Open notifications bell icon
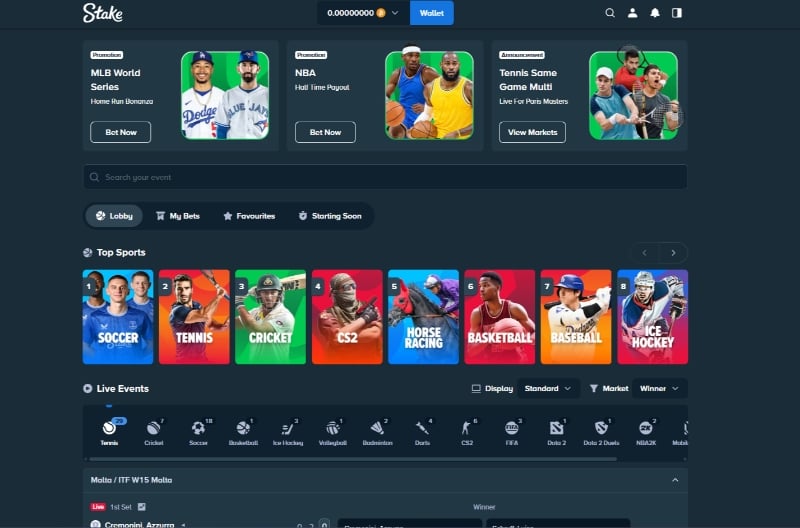 click(655, 13)
